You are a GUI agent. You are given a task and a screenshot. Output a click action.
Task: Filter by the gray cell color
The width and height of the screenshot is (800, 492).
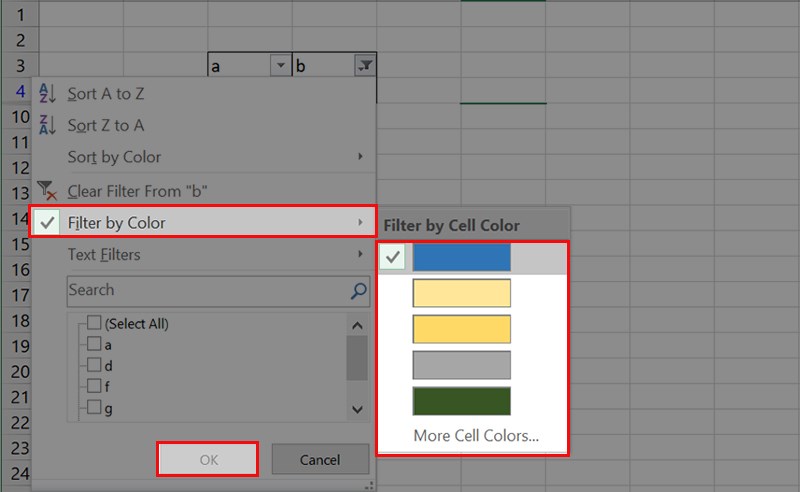click(461, 365)
